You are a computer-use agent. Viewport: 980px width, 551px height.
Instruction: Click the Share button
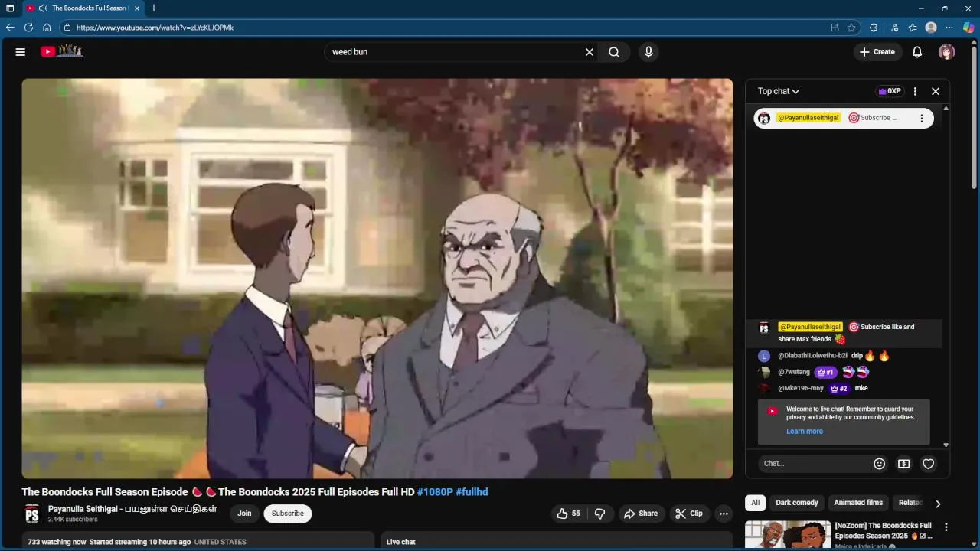pyautogui.click(x=641, y=514)
